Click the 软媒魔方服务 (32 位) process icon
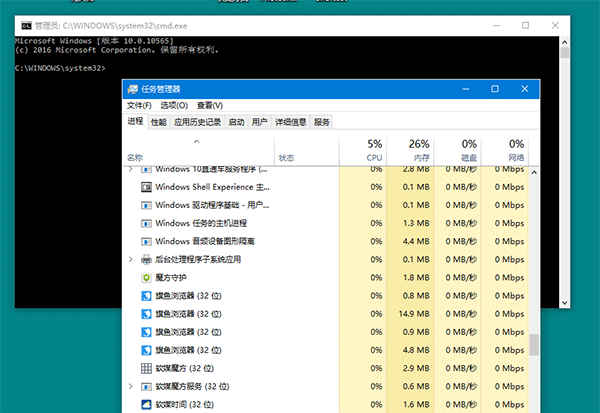 [146, 387]
